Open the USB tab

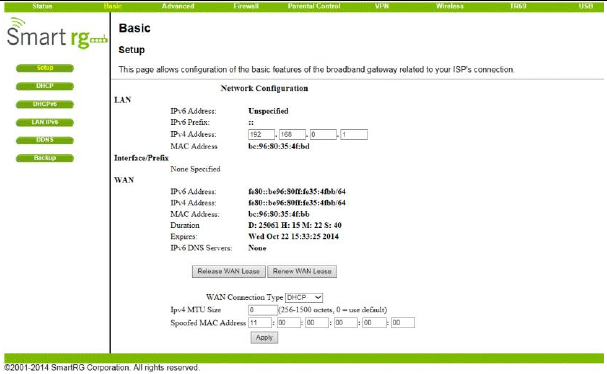point(586,6)
